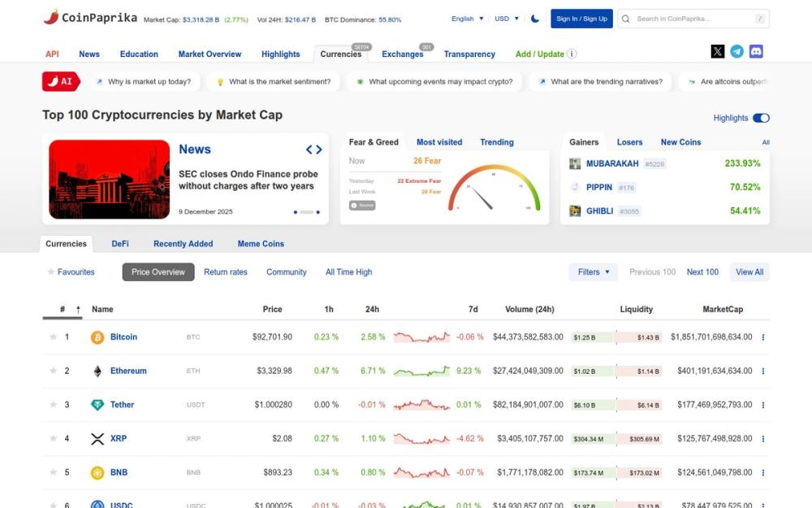Ask AI about market sentiment
This screenshot has width=812, height=508.
click(x=274, y=81)
